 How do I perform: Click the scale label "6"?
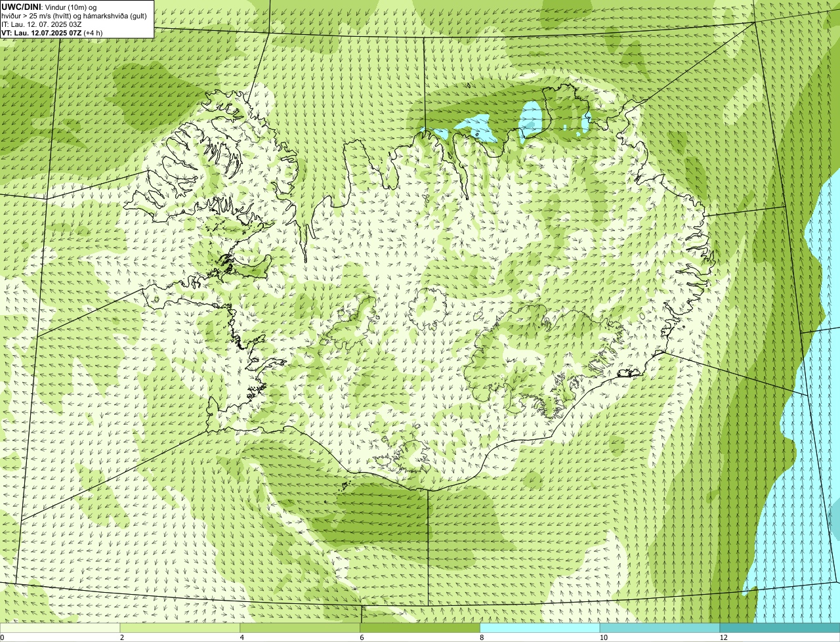(x=362, y=637)
